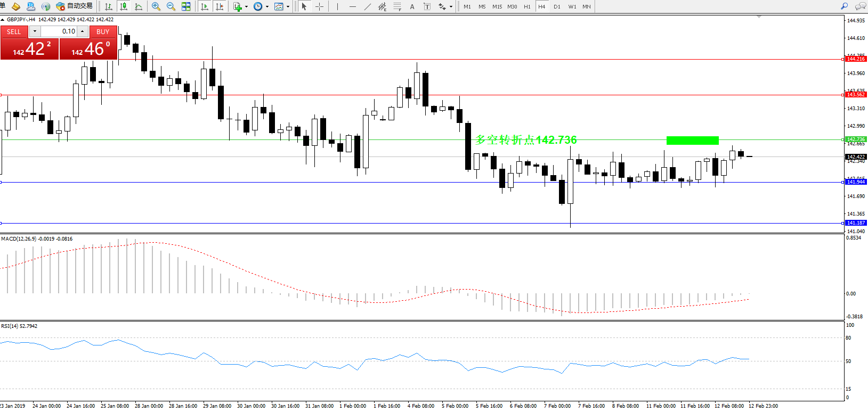Select the crosshair cursor tool
868x412 pixels.
coord(320,6)
